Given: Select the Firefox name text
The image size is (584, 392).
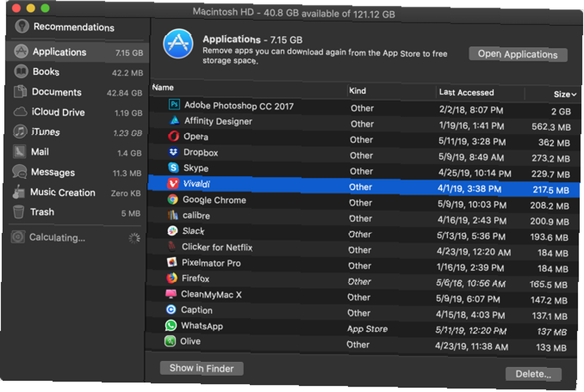Looking at the screenshot, I should point(195,279).
